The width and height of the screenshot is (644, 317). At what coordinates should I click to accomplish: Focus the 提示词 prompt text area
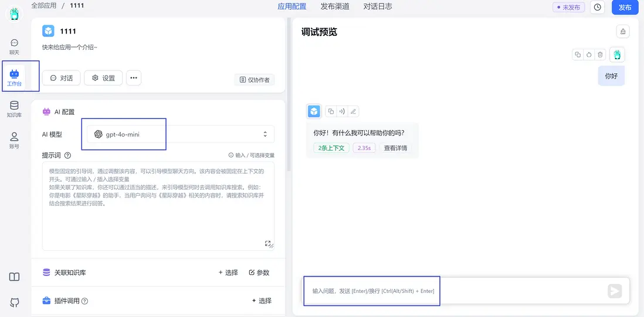point(158,206)
